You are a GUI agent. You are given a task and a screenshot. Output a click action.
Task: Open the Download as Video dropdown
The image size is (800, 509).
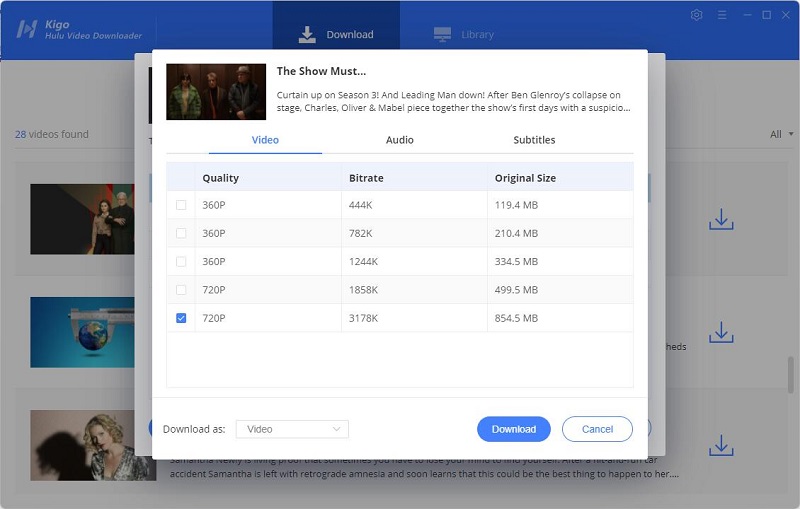pyautogui.click(x=292, y=429)
